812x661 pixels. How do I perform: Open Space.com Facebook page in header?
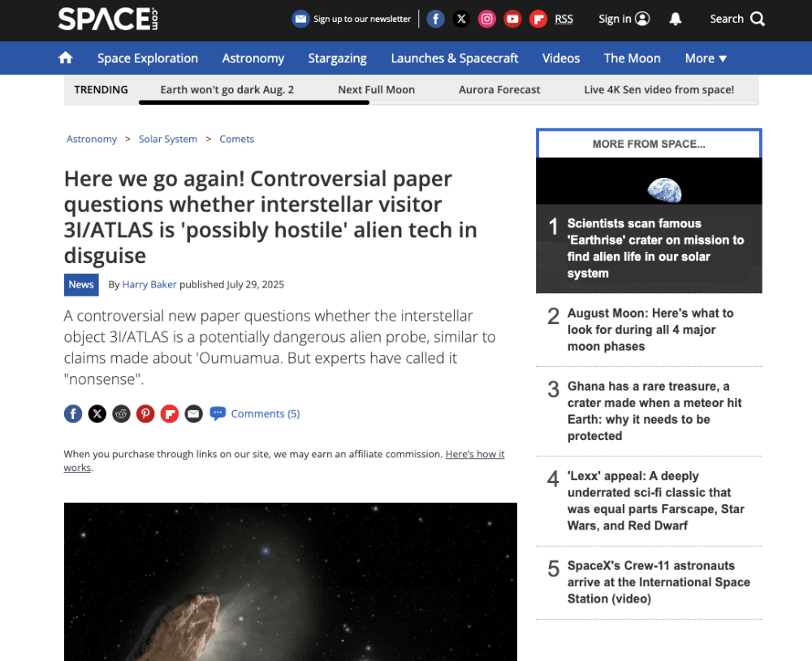[x=435, y=19]
